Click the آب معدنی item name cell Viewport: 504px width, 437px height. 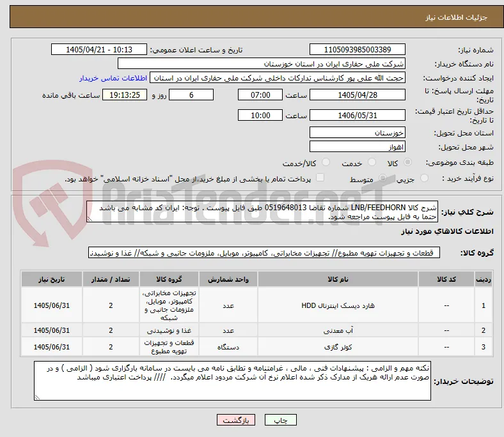coord(338,330)
